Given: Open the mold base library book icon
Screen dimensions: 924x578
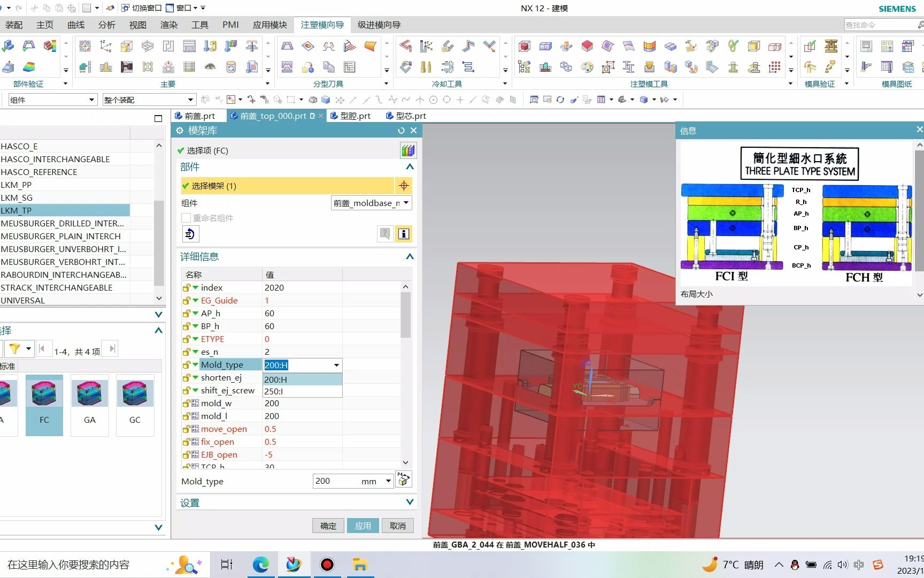Looking at the screenshot, I should point(408,150).
